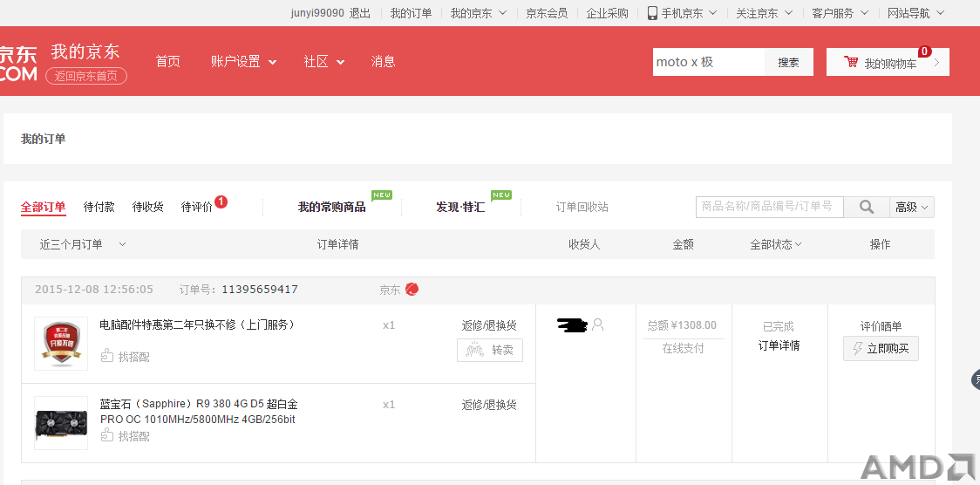Go to 首页 in the red navigation
The width and height of the screenshot is (980, 485).
click(x=167, y=61)
